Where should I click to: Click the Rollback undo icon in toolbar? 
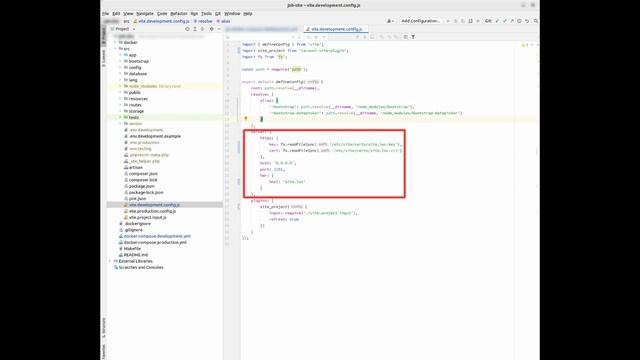pos(527,21)
